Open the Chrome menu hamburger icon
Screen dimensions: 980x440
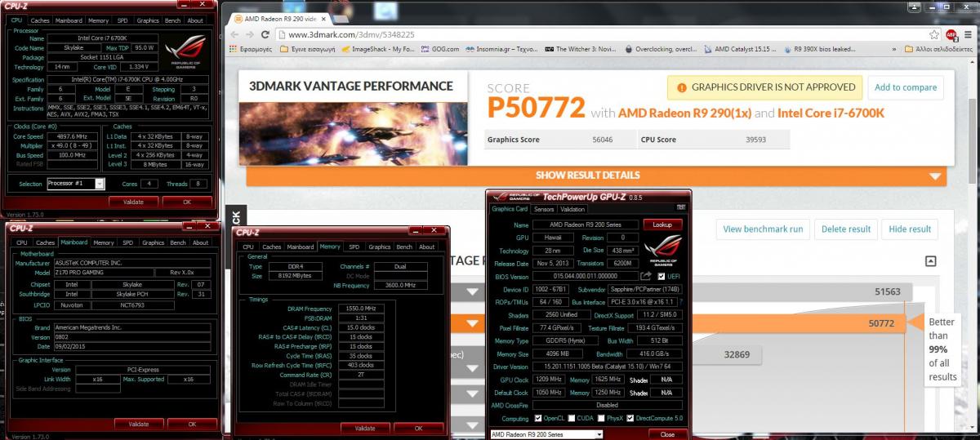[969, 35]
